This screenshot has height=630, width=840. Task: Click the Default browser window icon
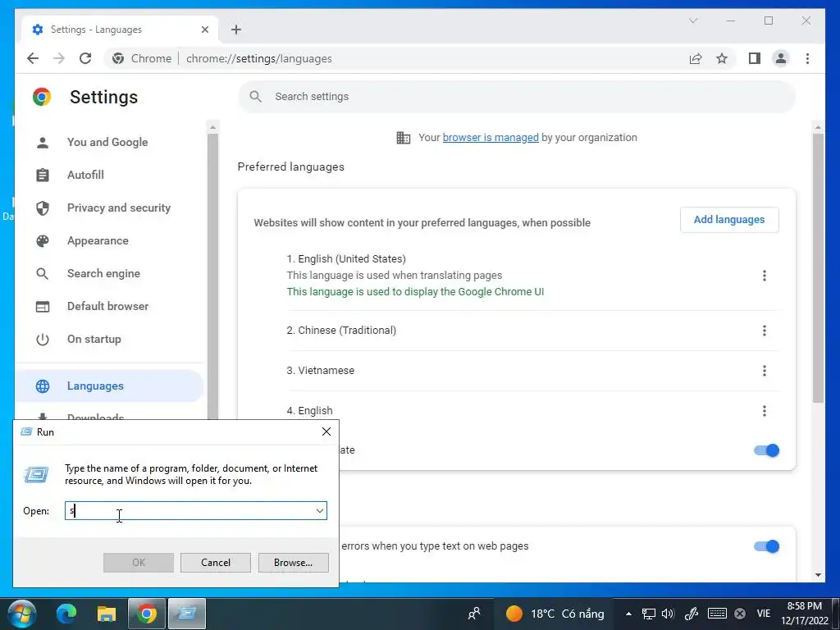click(x=43, y=307)
